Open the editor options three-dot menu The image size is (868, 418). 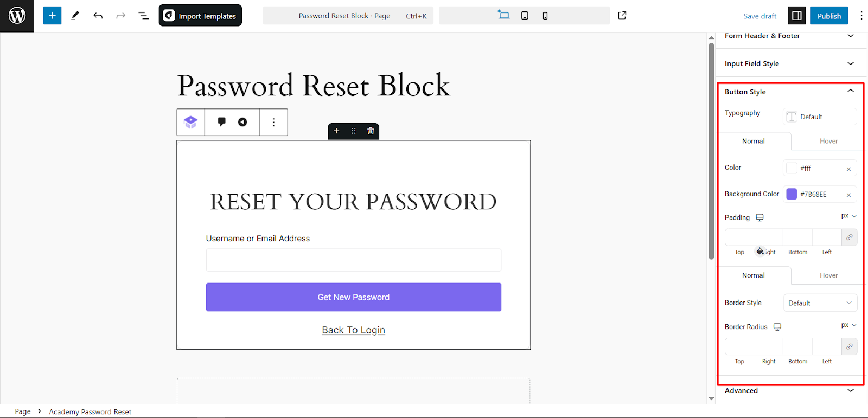point(861,16)
